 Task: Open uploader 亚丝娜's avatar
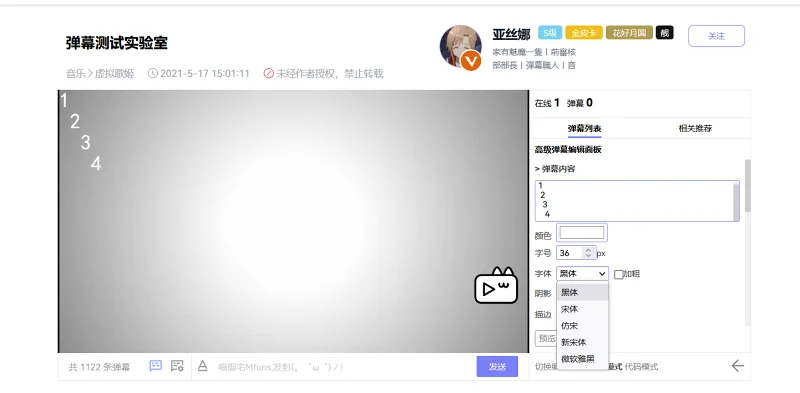pyautogui.click(x=461, y=47)
